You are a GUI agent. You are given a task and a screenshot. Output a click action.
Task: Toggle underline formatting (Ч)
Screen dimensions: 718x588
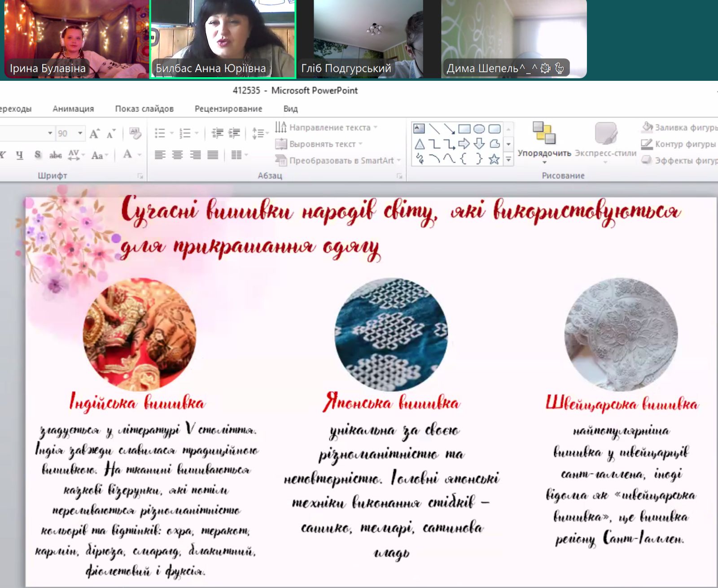pos(19,155)
